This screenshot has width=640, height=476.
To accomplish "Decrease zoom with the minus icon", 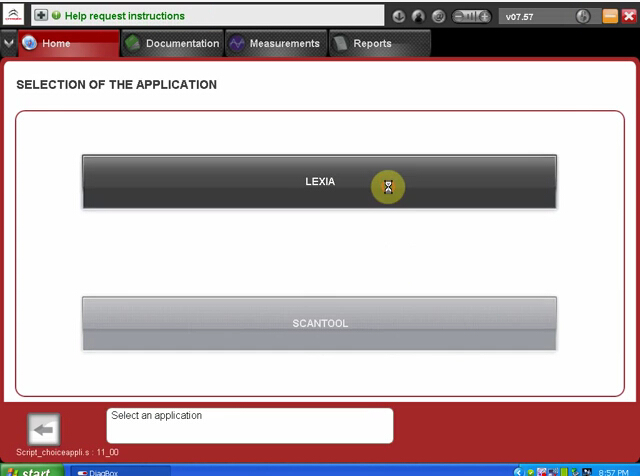I will click(459, 16).
